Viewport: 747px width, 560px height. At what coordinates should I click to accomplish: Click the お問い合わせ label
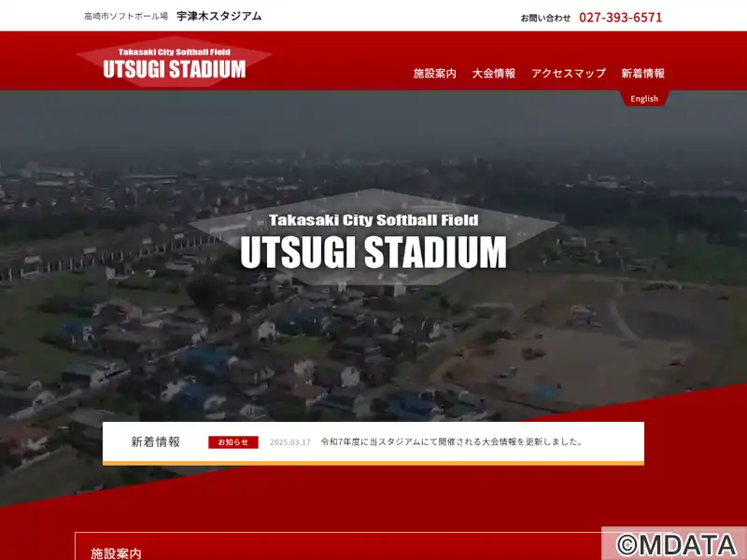pos(545,18)
